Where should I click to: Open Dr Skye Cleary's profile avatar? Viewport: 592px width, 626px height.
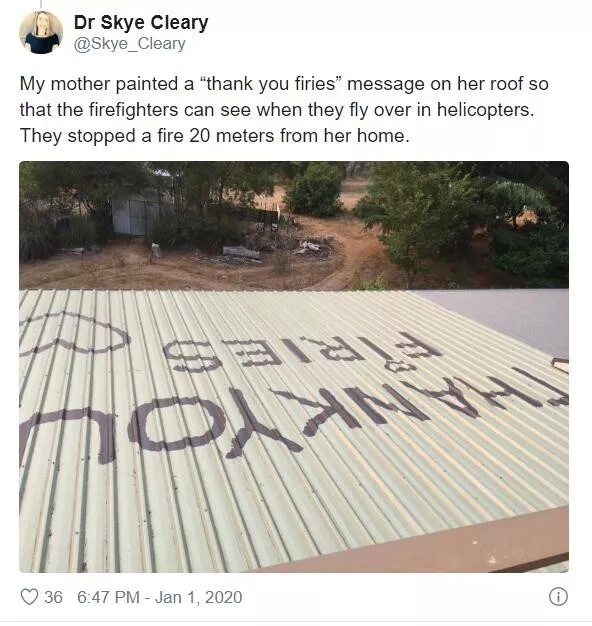pos(41,32)
